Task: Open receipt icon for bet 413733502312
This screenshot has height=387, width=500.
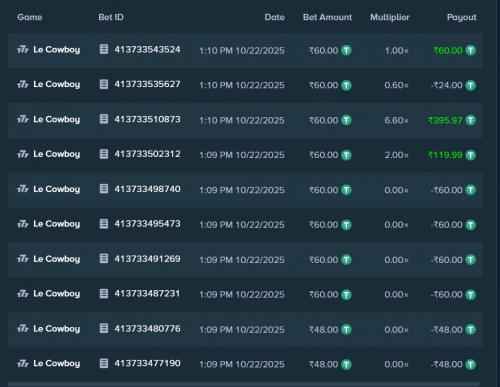Action: 104,154
